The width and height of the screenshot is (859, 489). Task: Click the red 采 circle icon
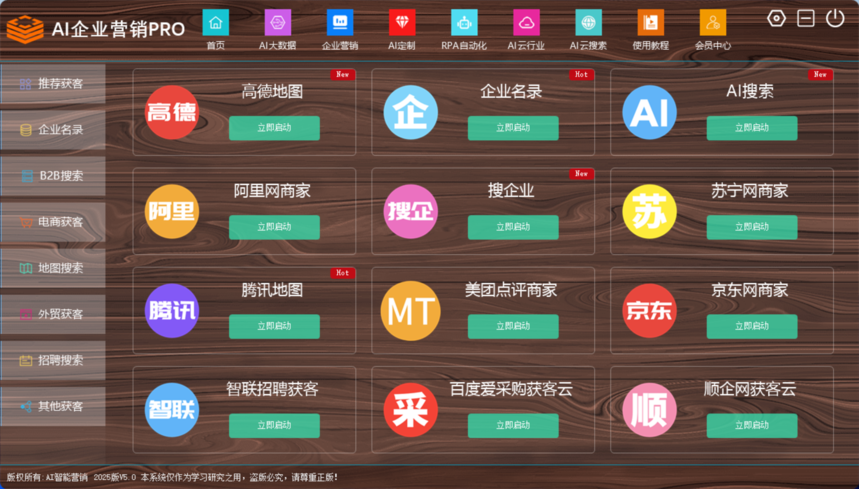[410, 410]
